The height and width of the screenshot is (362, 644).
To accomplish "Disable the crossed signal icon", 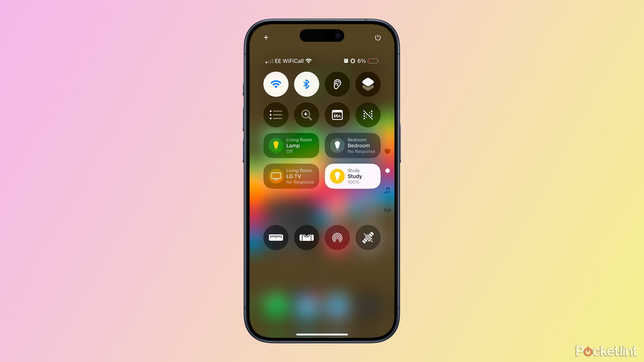I will coord(368,238).
